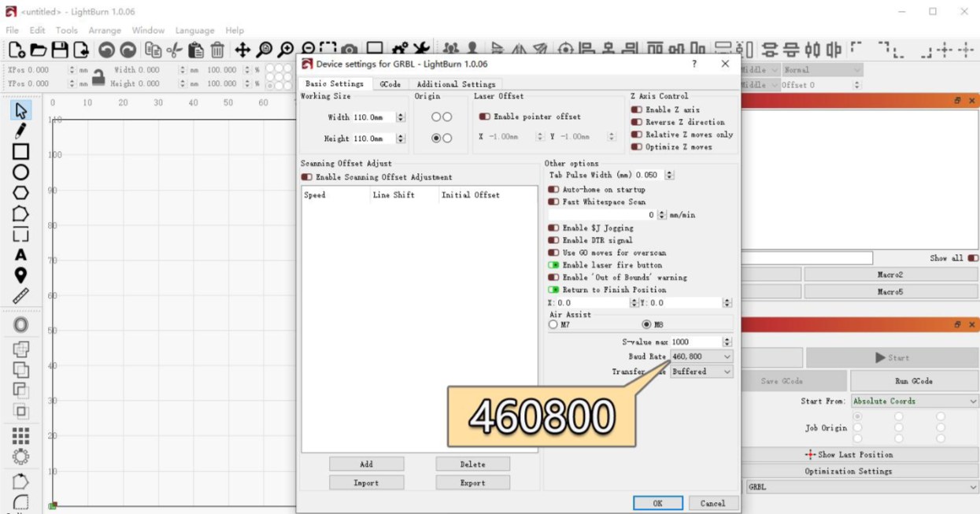
Task: Toggle Optimize Z moves switch
Action: [636, 147]
